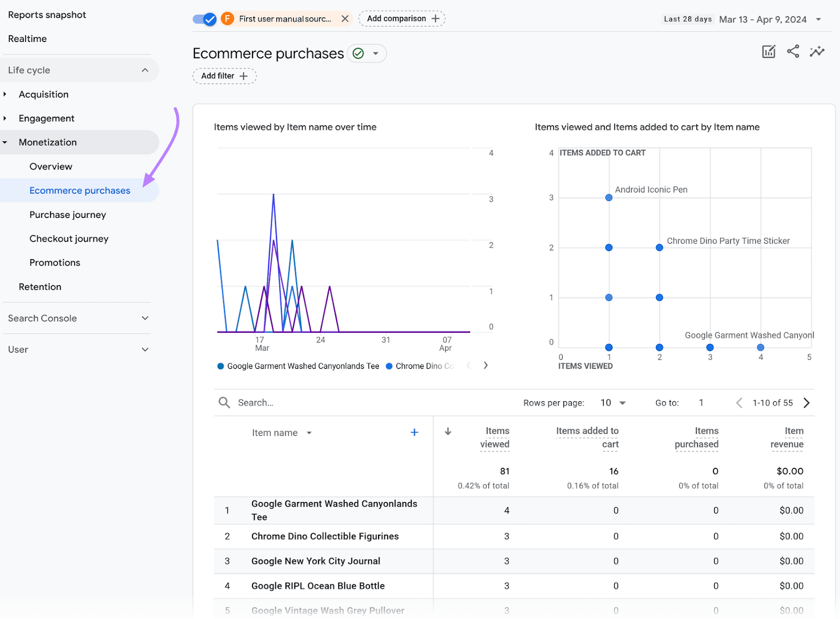Open the date range dropdown
Image resolution: width=840 pixels, height=619 pixels.
coord(818,19)
